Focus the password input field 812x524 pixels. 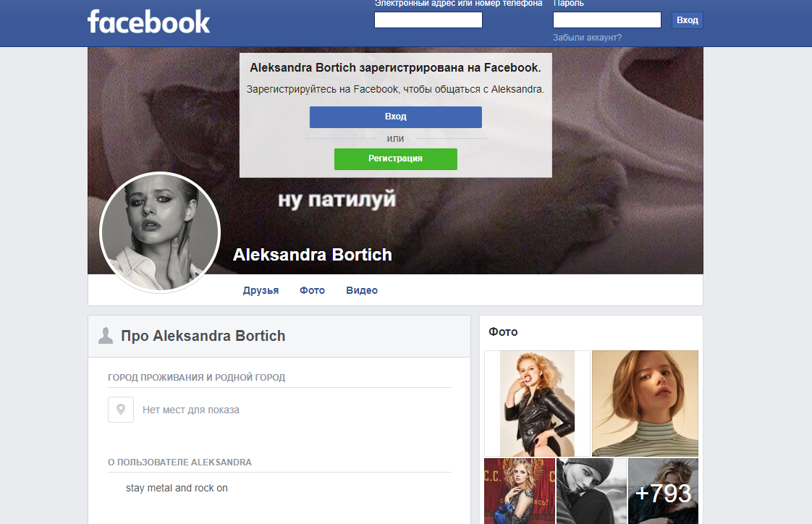607,20
